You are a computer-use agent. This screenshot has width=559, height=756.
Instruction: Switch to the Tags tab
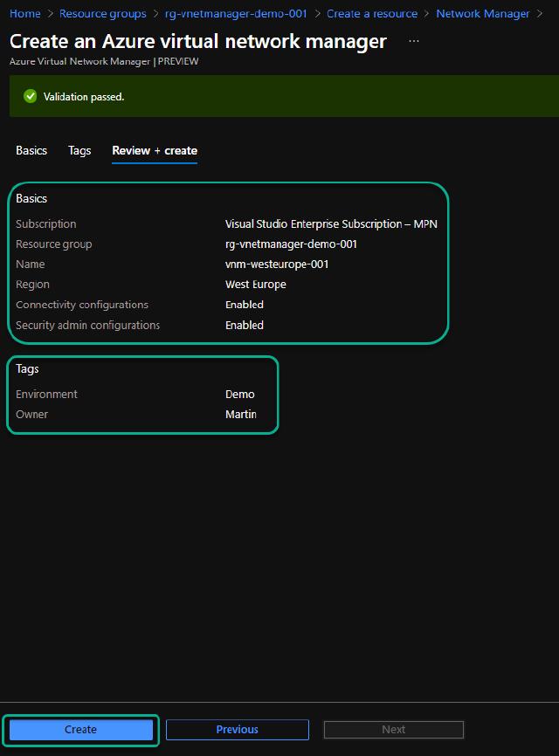click(79, 150)
